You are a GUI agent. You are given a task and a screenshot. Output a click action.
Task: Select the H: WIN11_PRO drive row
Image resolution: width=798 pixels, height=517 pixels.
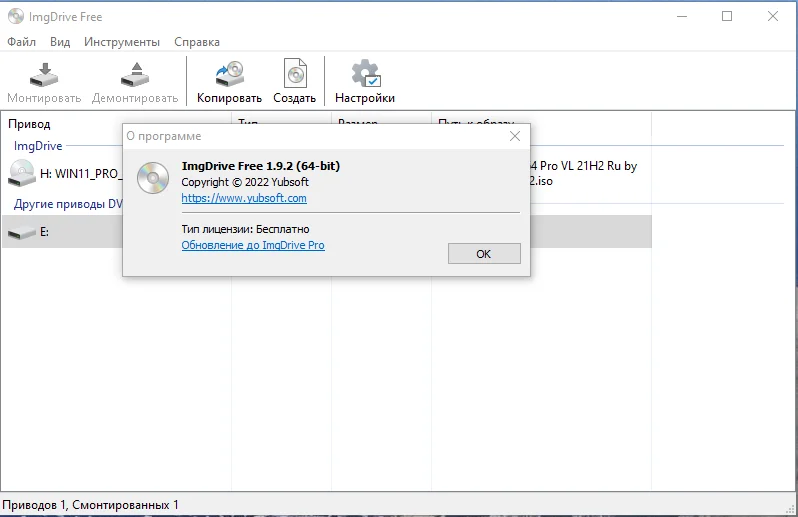81,174
